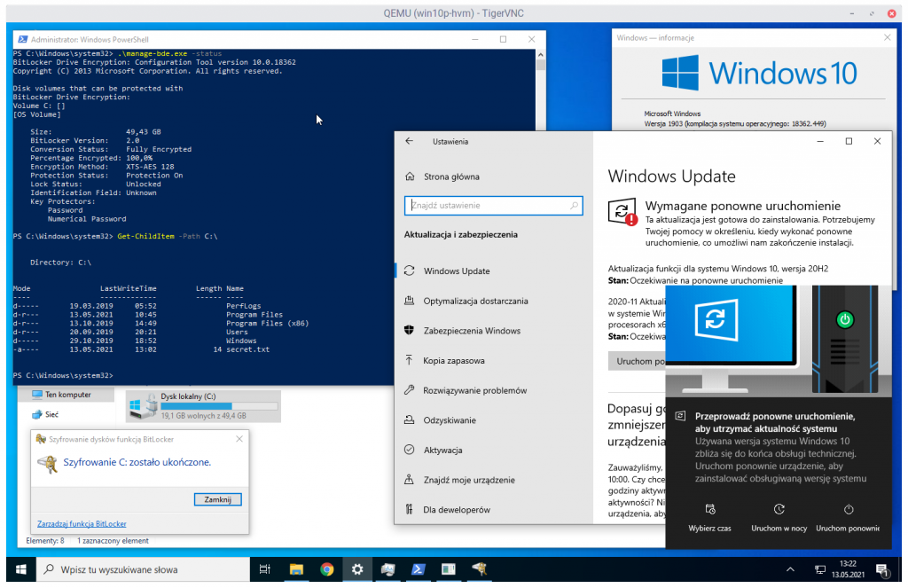Open the Action Center notifications icon
The width and height of the screenshot is (908, 588).
pyautogui.click(x=882, y=570)
